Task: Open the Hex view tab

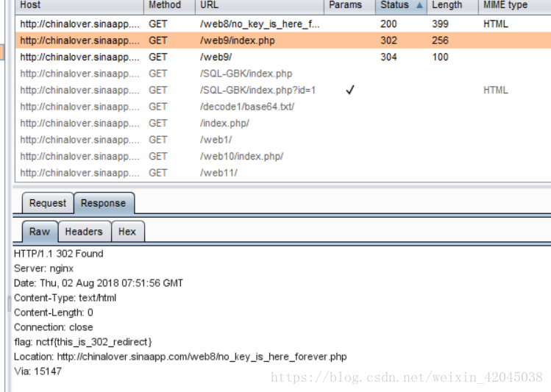Action: (x=127, y=232)
